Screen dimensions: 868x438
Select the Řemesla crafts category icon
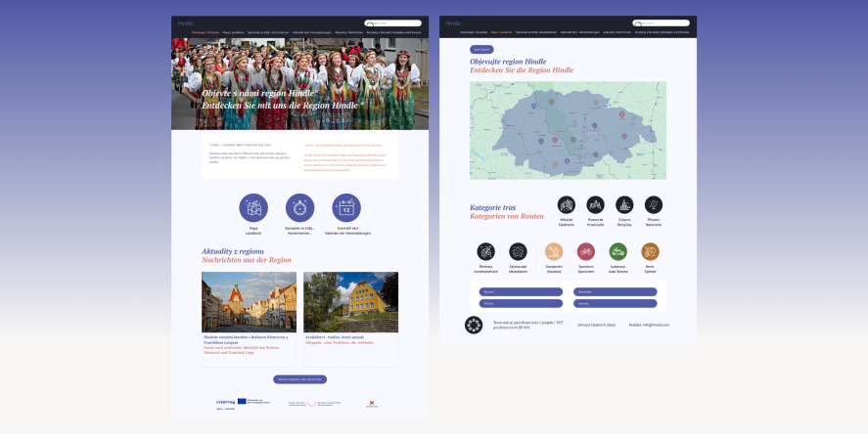pos(485,251)
